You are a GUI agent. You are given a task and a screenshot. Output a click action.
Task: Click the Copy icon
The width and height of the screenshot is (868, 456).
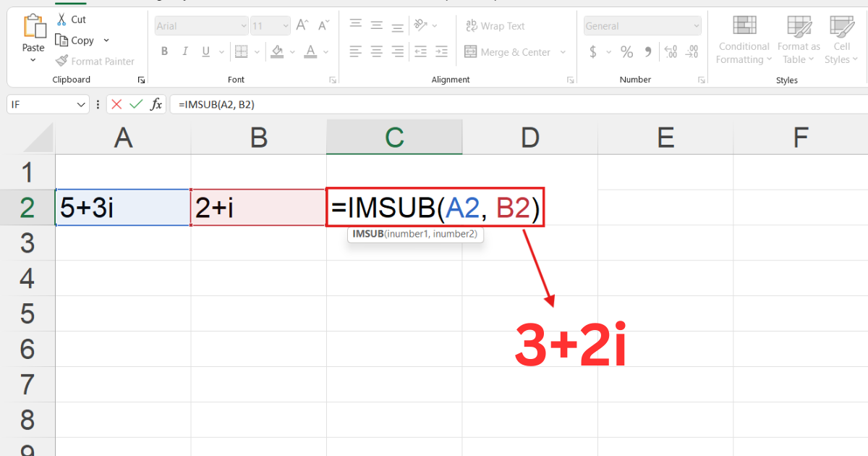point(61,40)
